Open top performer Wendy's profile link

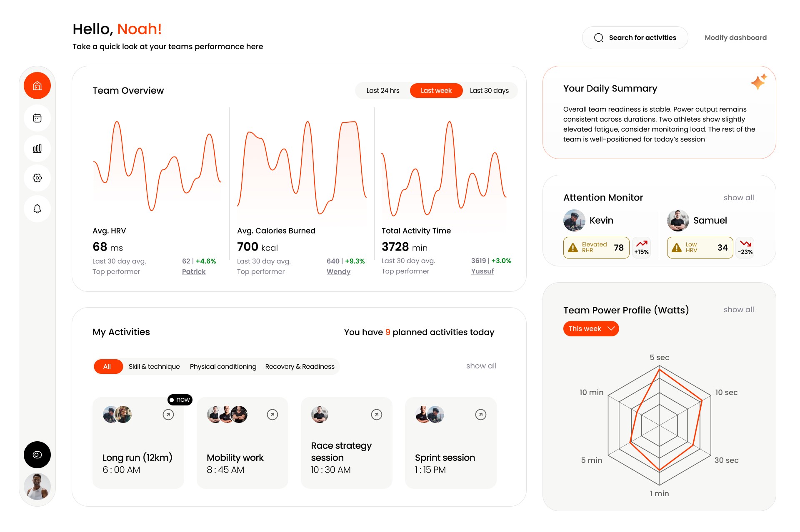point(338,271)
